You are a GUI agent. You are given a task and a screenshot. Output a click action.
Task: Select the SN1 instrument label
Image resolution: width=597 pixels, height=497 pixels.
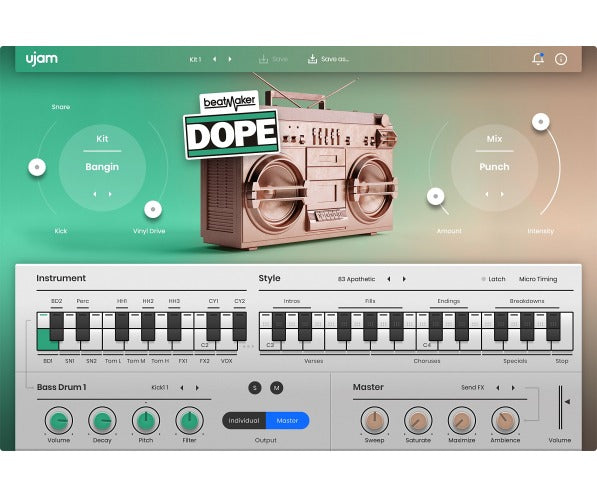coord(70,361)
